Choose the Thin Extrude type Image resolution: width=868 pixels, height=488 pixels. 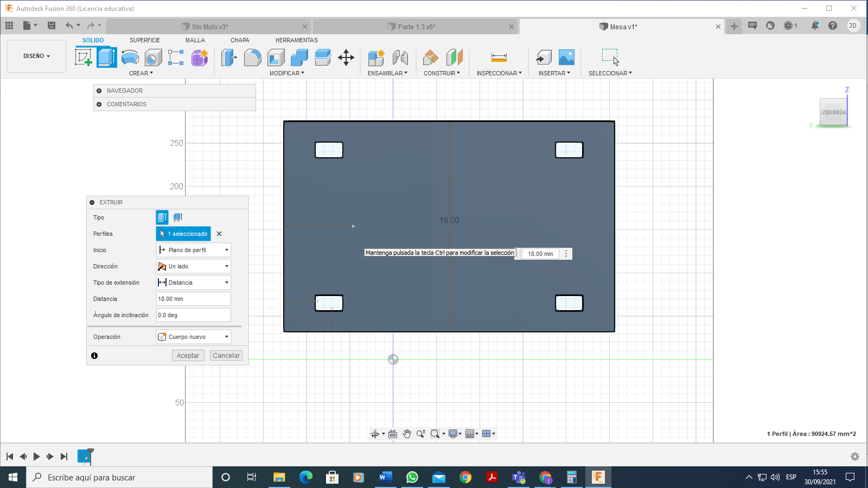click(178, 217)
